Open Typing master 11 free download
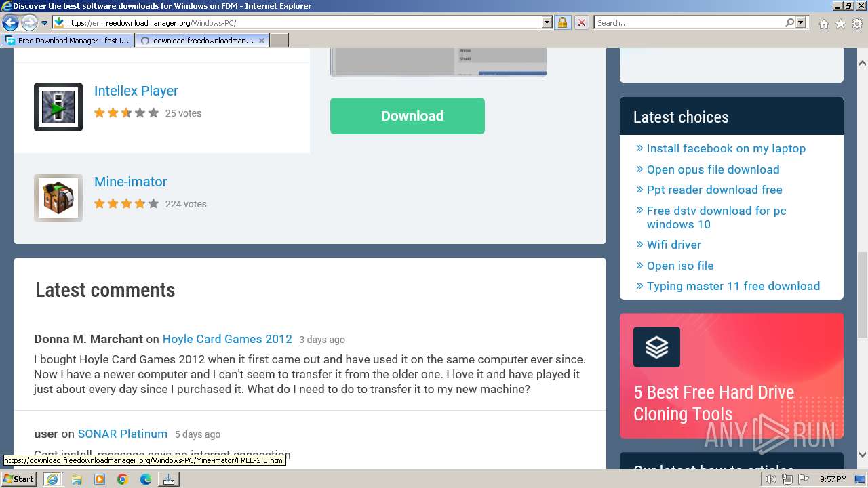 733,286
